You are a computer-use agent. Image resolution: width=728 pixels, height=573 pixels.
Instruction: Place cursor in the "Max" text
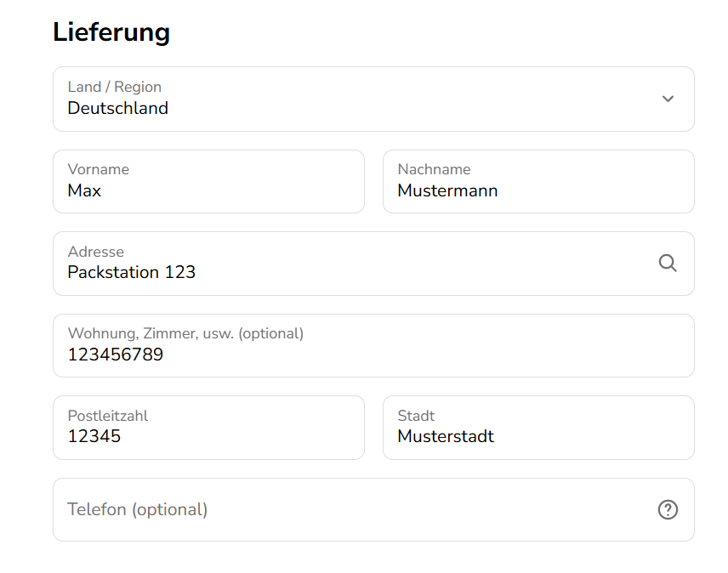click(x=84, y=190)
